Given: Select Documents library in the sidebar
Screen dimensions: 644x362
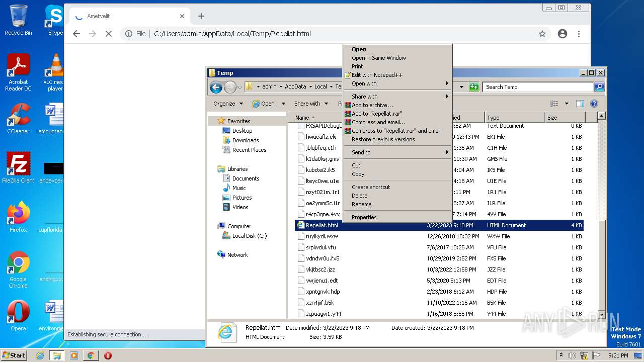Looking at the screenshot, I should click(x=241, y=178).
